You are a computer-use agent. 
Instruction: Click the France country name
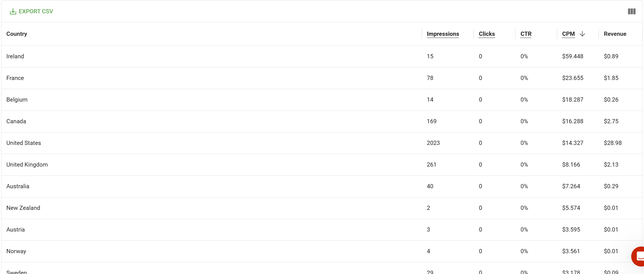tap(15, 78)
